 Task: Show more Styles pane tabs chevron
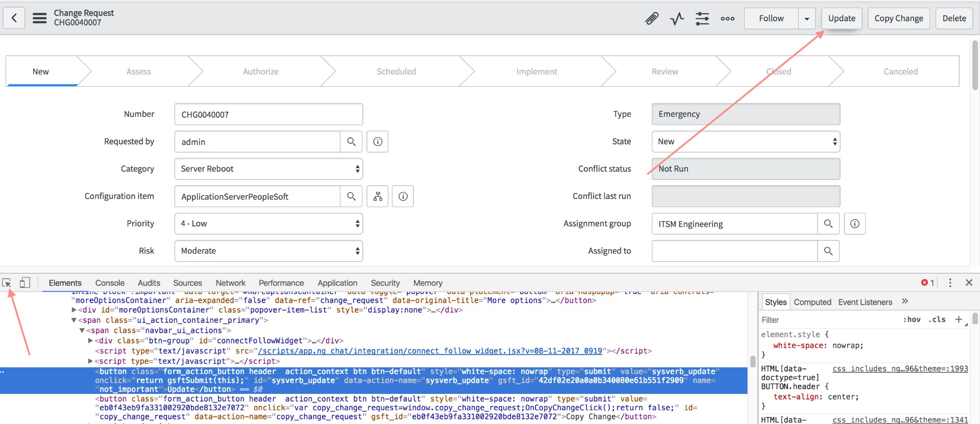point(905,302)
